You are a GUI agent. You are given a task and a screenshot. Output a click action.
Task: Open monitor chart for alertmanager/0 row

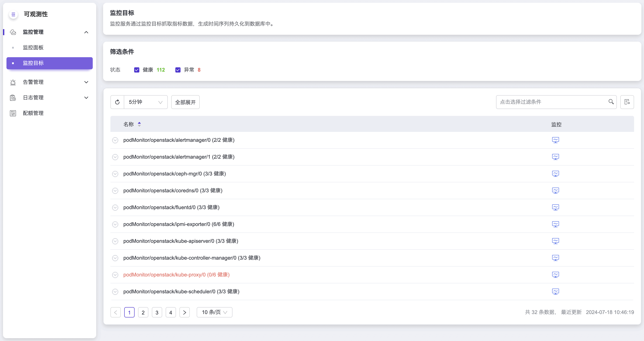point(555,140)
